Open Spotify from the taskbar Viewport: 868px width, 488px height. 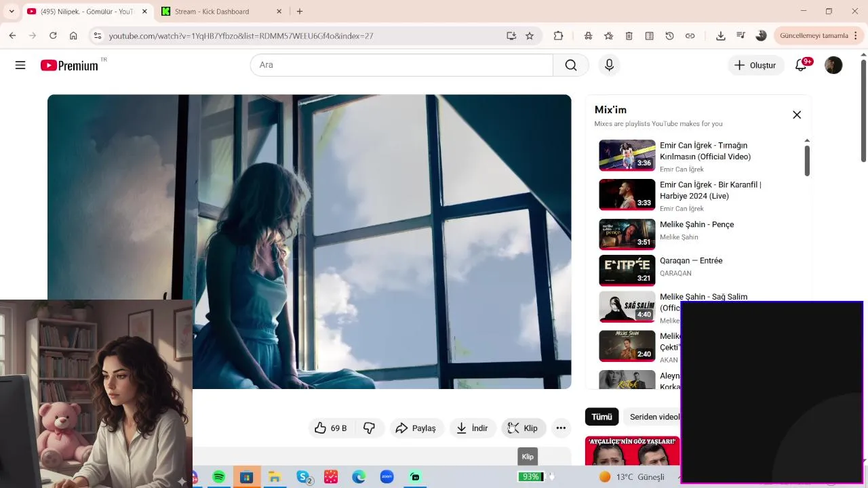point(218,477)
